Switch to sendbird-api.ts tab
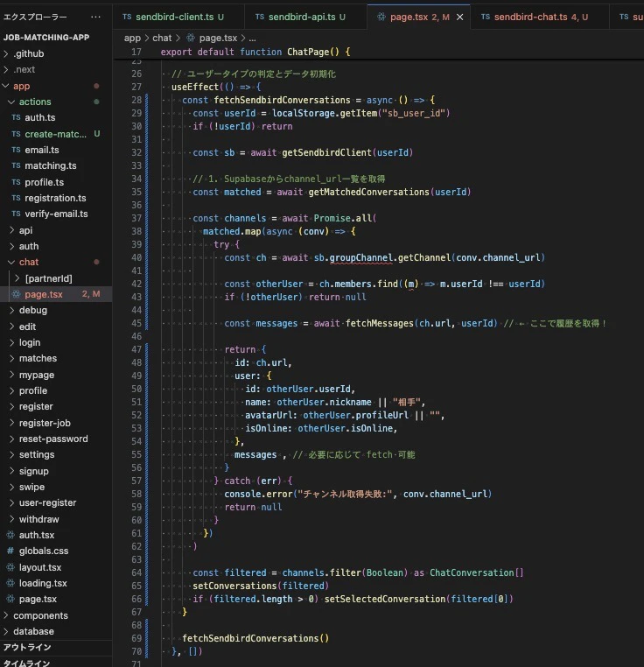Image resolution: width=644 pixels, height=667 pixels. coord(305,17)
